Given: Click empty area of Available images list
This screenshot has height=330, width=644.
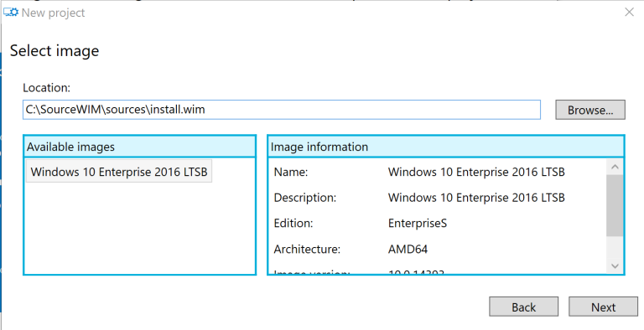Looking at the screenshot, I should click(140, 229).
